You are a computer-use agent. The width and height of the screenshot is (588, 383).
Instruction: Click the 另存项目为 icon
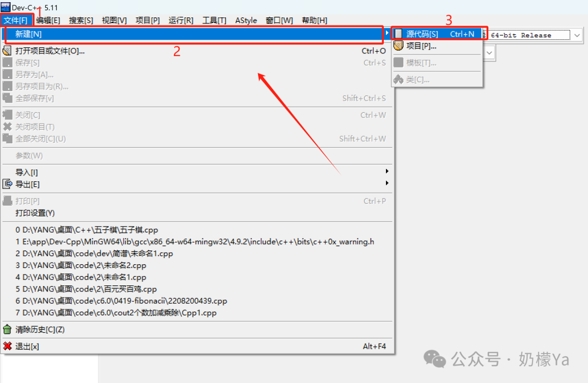(x=7, y=86)
